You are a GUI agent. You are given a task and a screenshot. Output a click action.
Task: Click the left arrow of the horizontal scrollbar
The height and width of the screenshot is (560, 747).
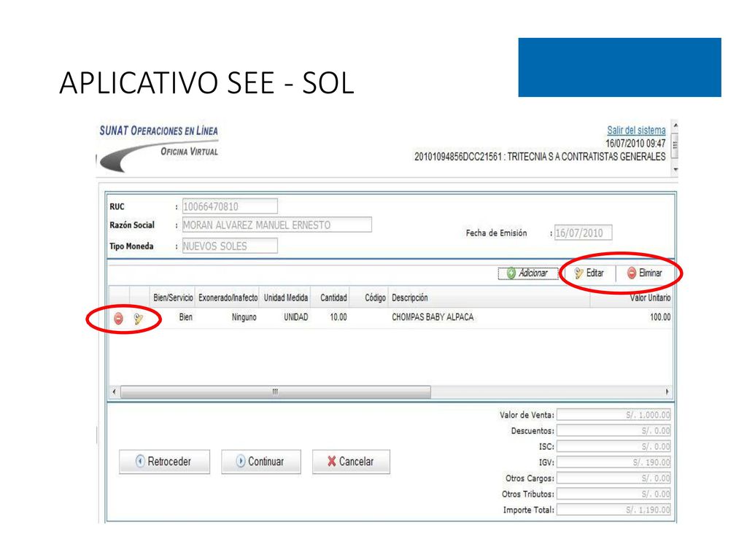[114, 392]
